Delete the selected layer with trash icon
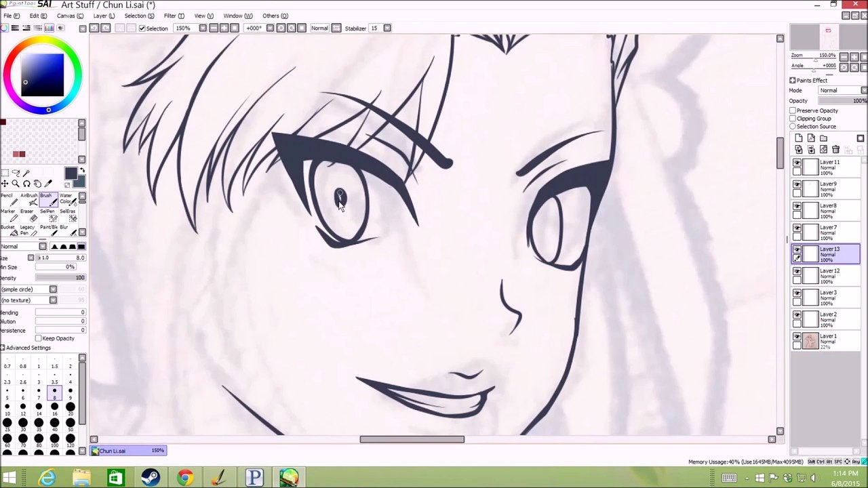The height and width of the screenshot is (488, 868). [835, 149]
